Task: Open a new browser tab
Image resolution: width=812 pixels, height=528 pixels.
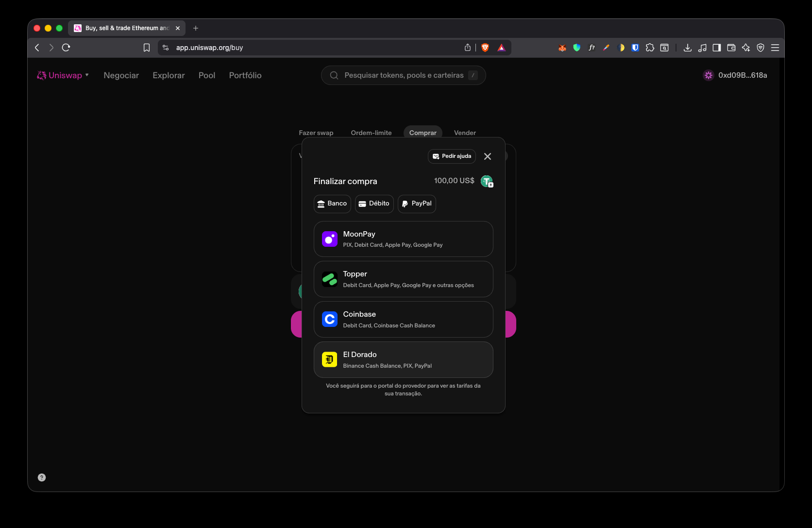Action: click(196, 28)
